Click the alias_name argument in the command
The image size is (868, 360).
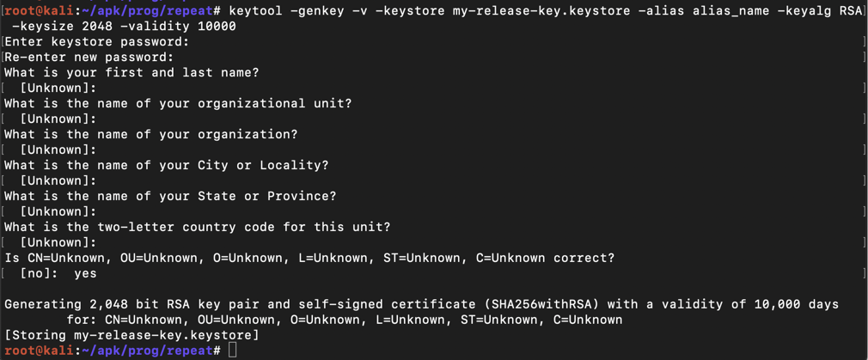pos(730,10)
